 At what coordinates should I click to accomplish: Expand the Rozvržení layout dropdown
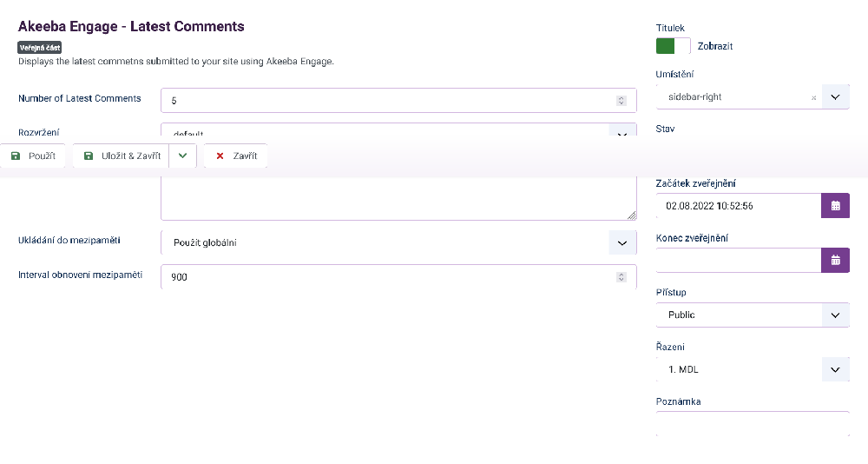pyautogui.click(x=621, y=135)
